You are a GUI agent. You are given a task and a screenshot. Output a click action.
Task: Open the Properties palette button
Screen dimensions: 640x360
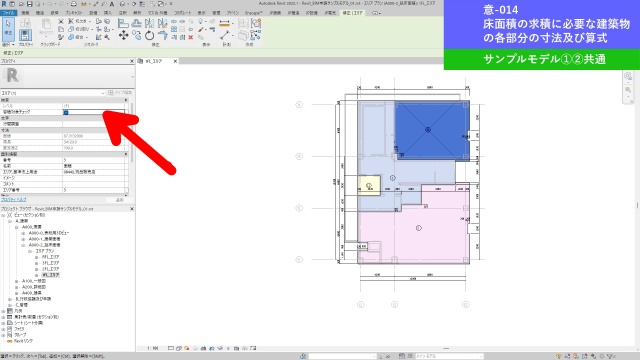point(25,35)
